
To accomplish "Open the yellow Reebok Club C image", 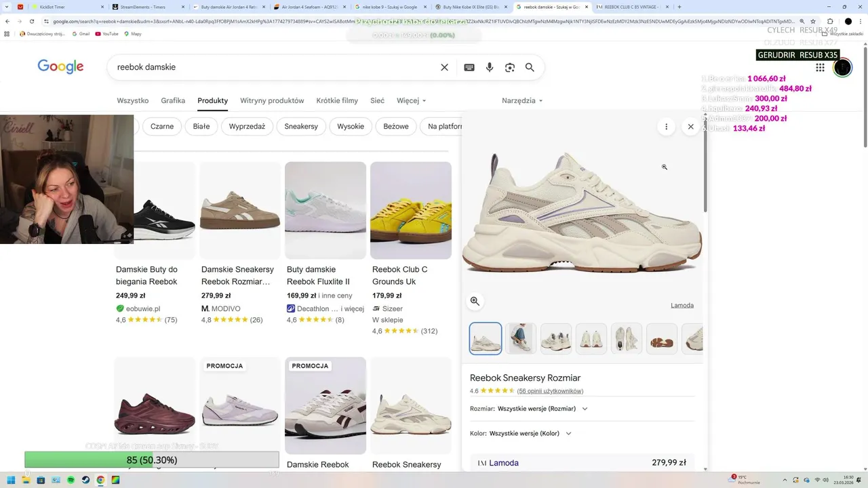I will coord(411,210).
